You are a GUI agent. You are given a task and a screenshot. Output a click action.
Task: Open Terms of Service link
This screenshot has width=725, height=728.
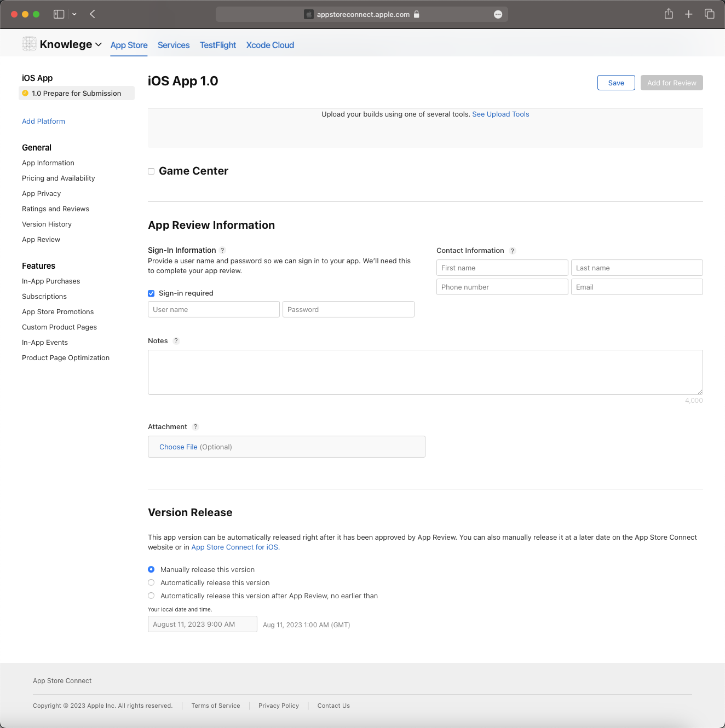(216, 706)
